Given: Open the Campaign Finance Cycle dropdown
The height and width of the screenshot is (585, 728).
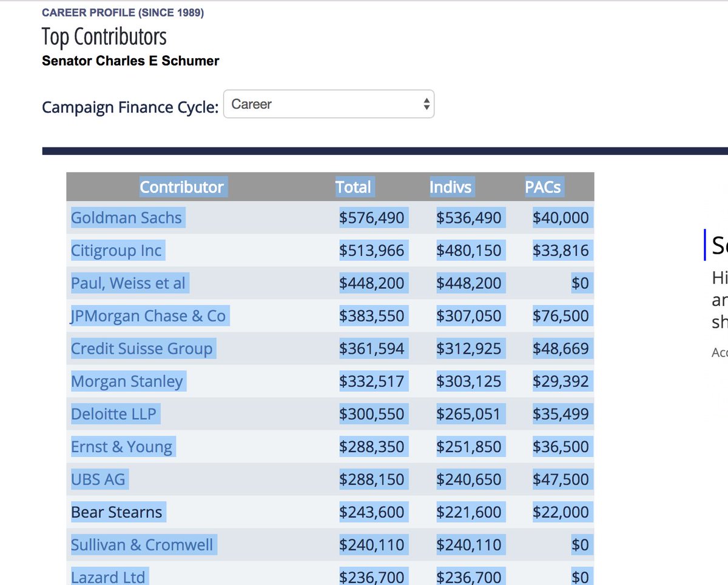Looking at the screenshot, I should (329, 104).
